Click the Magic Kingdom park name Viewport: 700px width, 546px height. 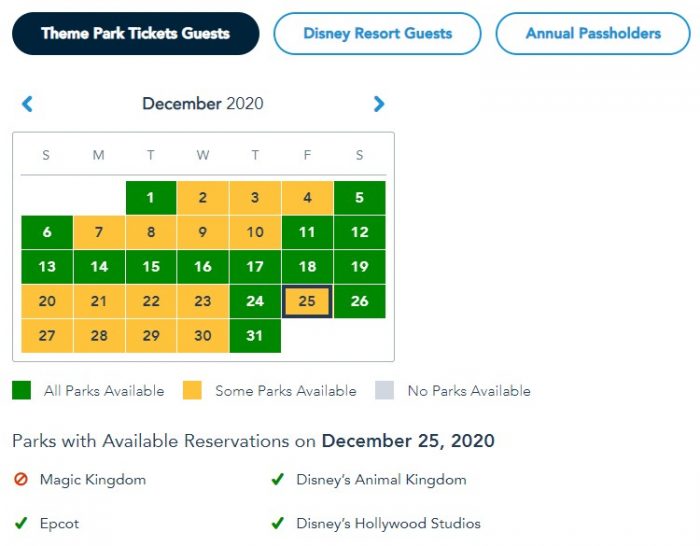[x=93, y=480]
